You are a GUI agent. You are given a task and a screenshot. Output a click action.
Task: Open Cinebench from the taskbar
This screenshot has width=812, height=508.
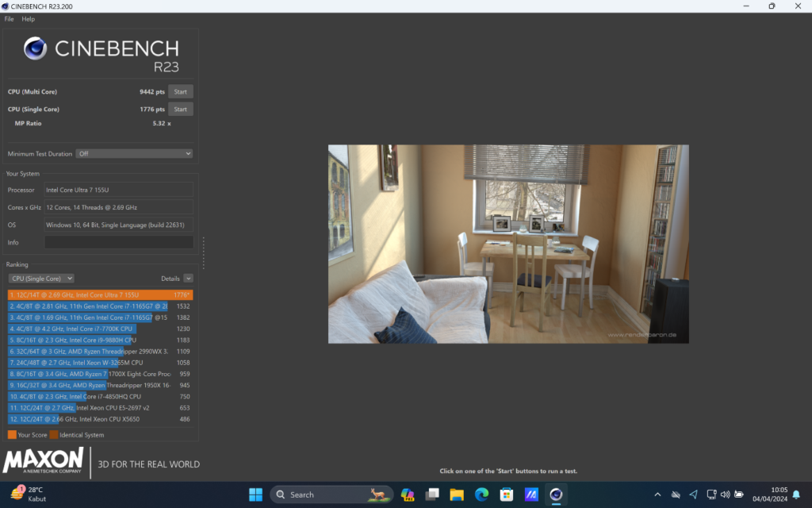point(555,495)
